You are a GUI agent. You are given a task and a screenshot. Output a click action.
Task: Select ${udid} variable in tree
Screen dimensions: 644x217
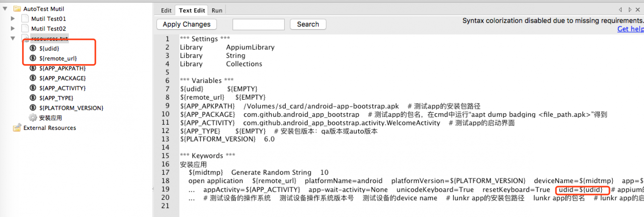tap(49, 48)
